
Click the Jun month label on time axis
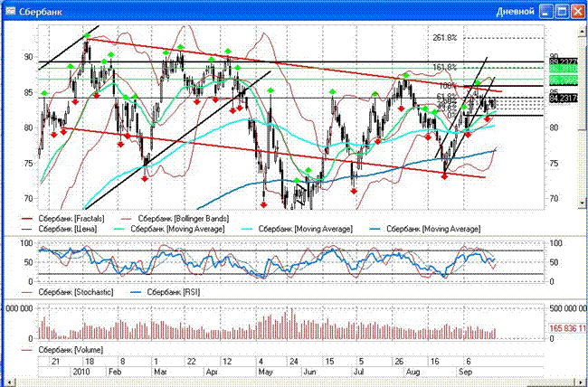tap(309, 372)
